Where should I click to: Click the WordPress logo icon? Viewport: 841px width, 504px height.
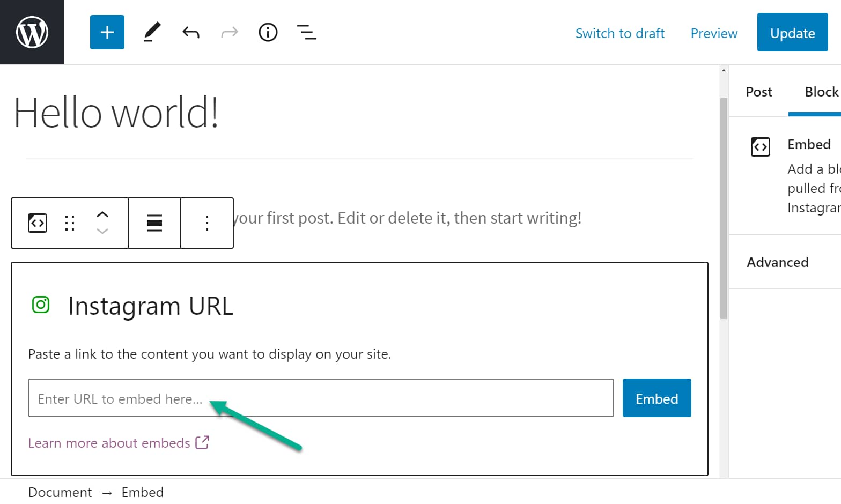coord(32,32)
